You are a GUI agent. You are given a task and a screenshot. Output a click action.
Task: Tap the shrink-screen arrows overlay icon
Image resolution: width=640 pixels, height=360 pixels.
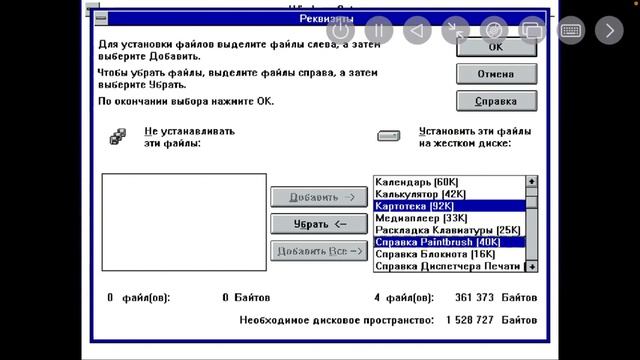pos(456,30)
